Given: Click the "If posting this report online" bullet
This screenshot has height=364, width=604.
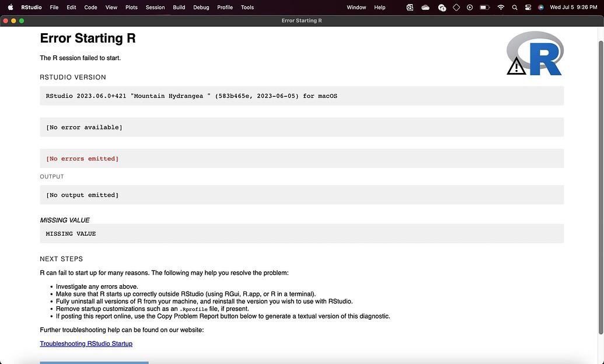Looking at the screenshot, I should (x=223, y=316).
